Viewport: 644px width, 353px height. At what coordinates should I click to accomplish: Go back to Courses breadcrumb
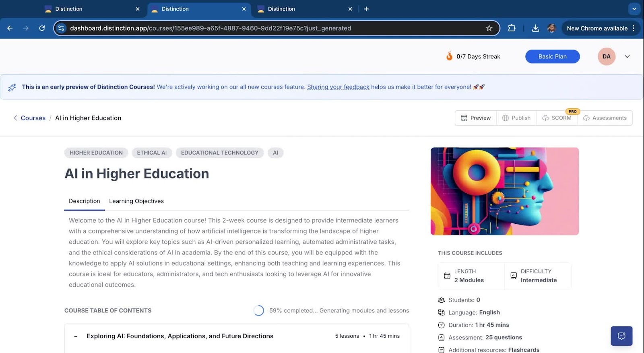[x=33, y=118]
